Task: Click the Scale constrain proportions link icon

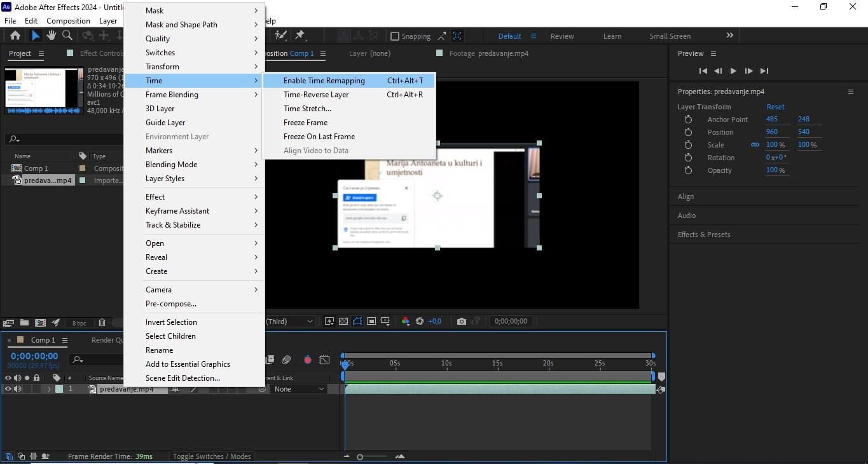Action: pos(755,145)
